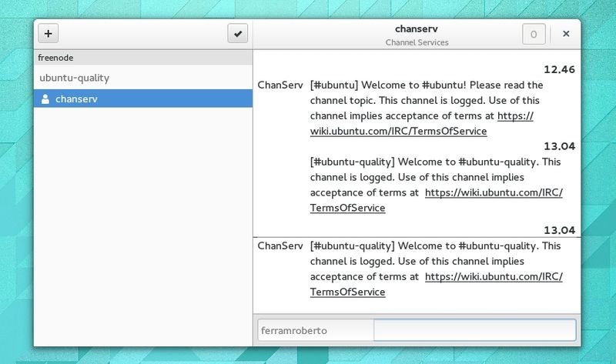Click ChanServ nickname in the bottom message
Viewport: 616px width, 364px height.
point(280,246)
